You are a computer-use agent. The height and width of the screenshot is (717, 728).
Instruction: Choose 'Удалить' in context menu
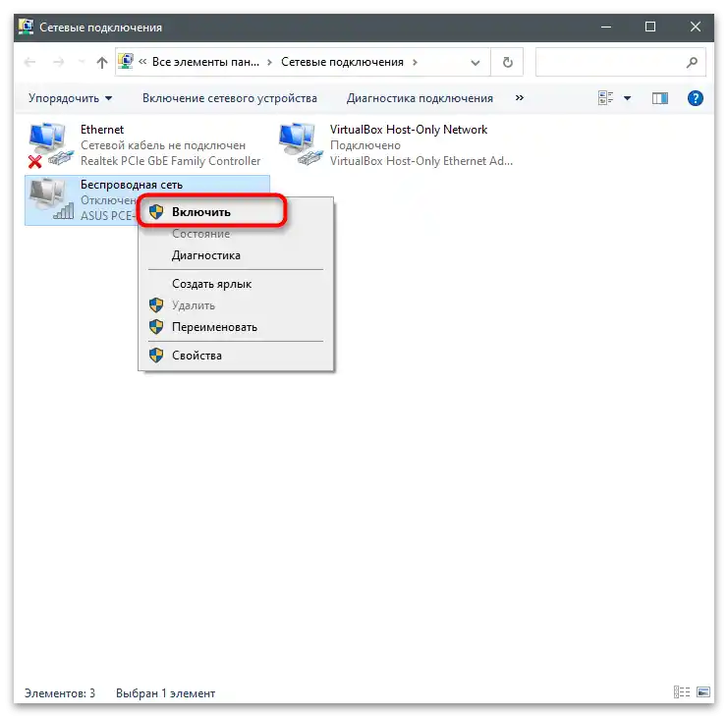coord(236,305)
